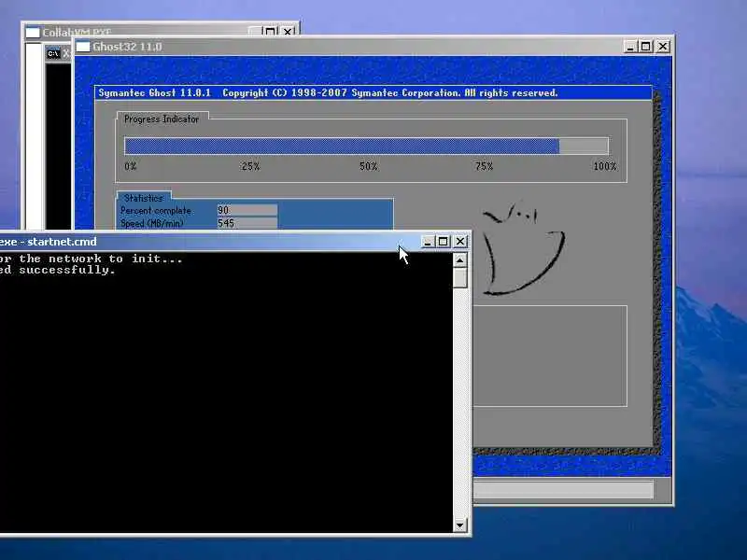Viewport: 747px width, 560px height.
Task: Click the Speed (MB/min) label
Action: [x=152, y=223]
